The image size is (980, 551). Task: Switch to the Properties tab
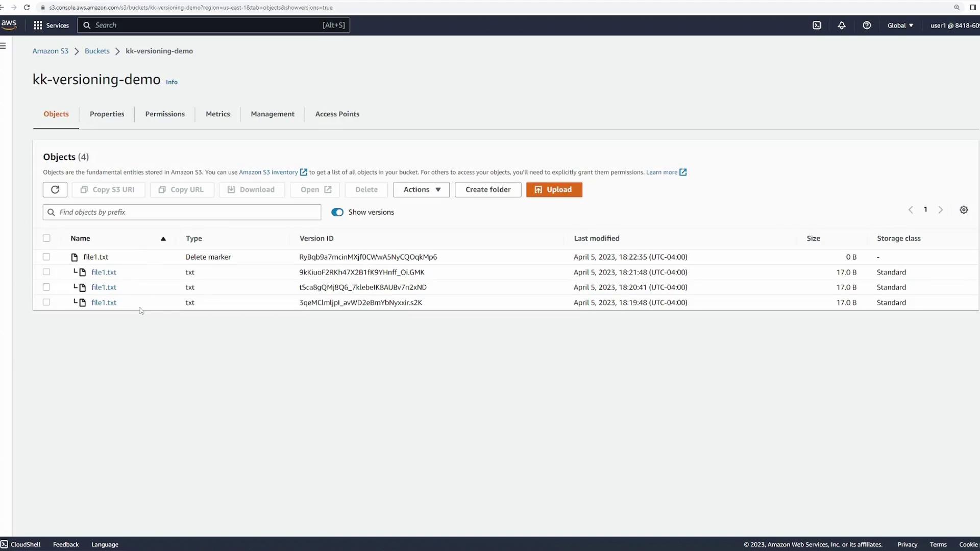[107, 114]
